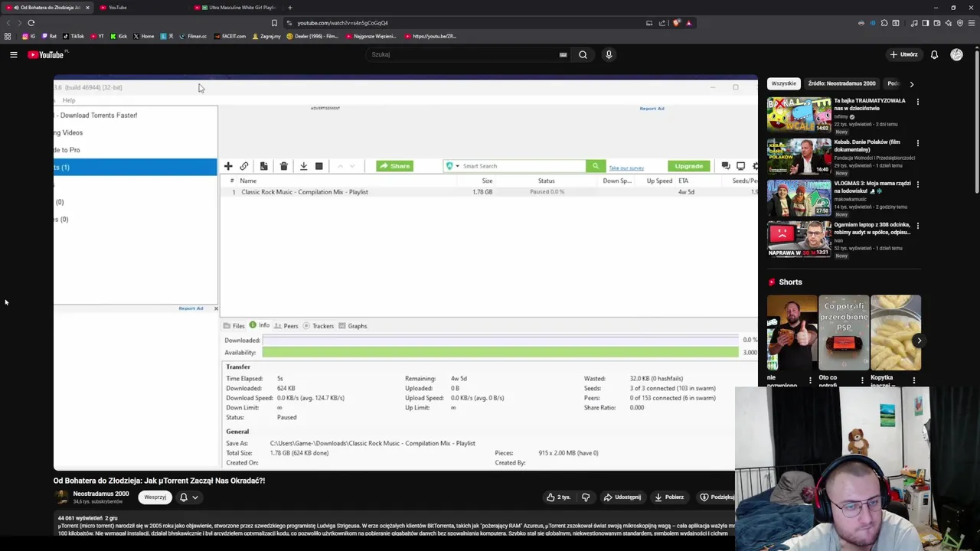Click Report Ad link above torrent list
980x551 pixels.
652,109
